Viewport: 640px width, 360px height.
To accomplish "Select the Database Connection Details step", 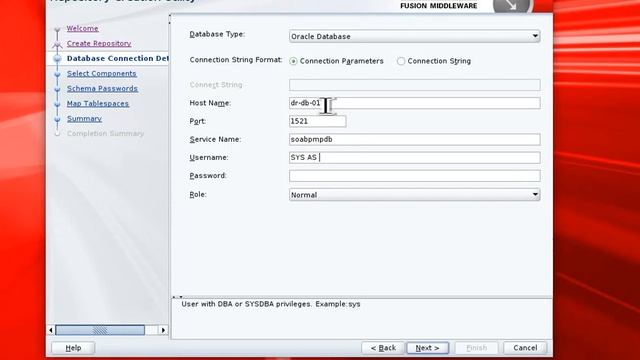I will (x=118, y=58).
